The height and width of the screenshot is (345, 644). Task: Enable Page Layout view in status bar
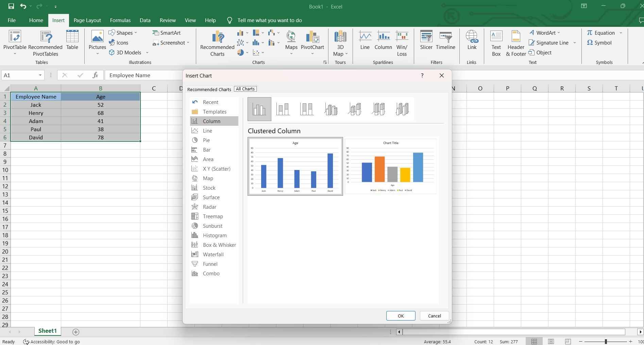pyautogui.click(x=551, y=341)
